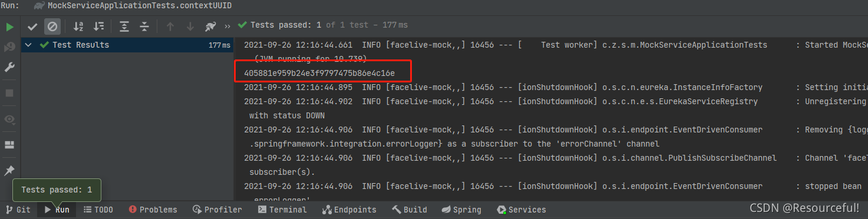Open the Git tool window
The height and width of the screenshot is (219, 868).
click(18, 210)
